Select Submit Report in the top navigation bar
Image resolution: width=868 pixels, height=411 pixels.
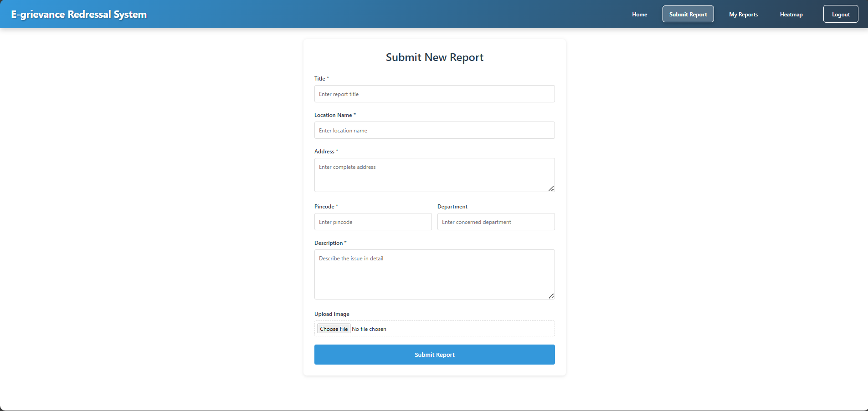point(688,14)
